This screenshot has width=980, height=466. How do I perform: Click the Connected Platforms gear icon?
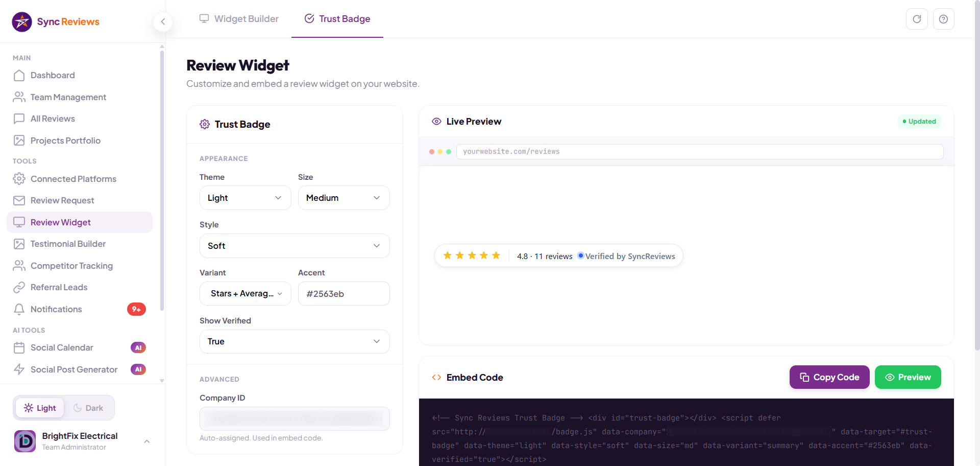[x=19, y=179]
